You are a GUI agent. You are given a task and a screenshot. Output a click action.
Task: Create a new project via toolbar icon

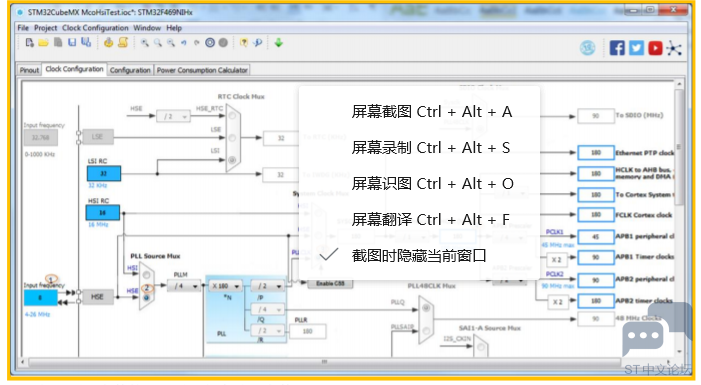(x=30, y=42)
